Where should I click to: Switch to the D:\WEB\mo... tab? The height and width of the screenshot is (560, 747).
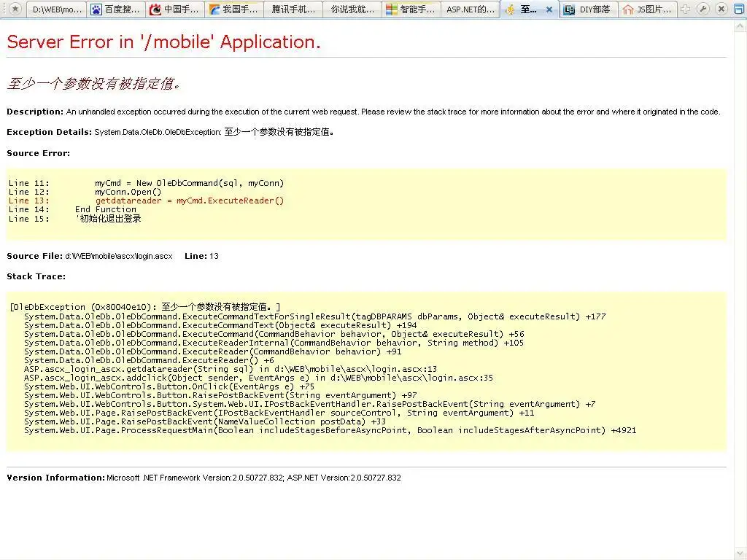click(x=57, y=9)
